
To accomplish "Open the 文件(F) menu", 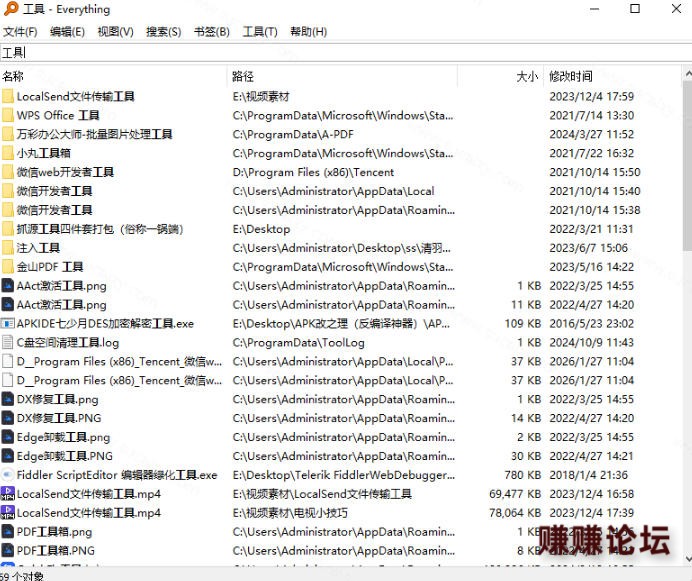I will [20, 32].
